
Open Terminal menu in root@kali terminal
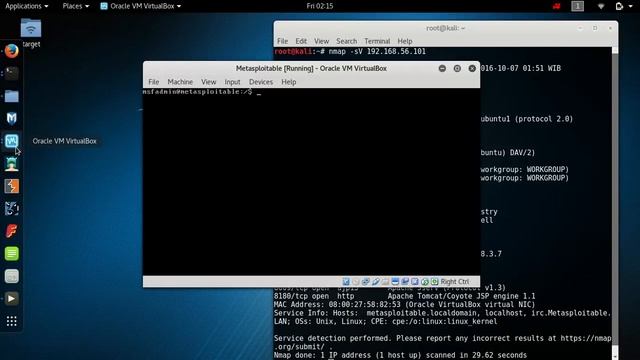377,41
